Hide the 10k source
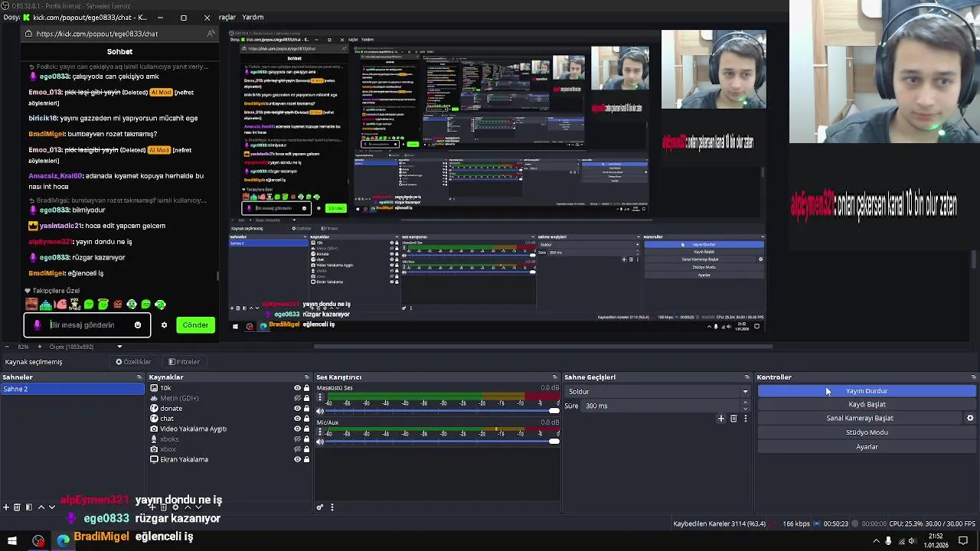 (297, 388)
